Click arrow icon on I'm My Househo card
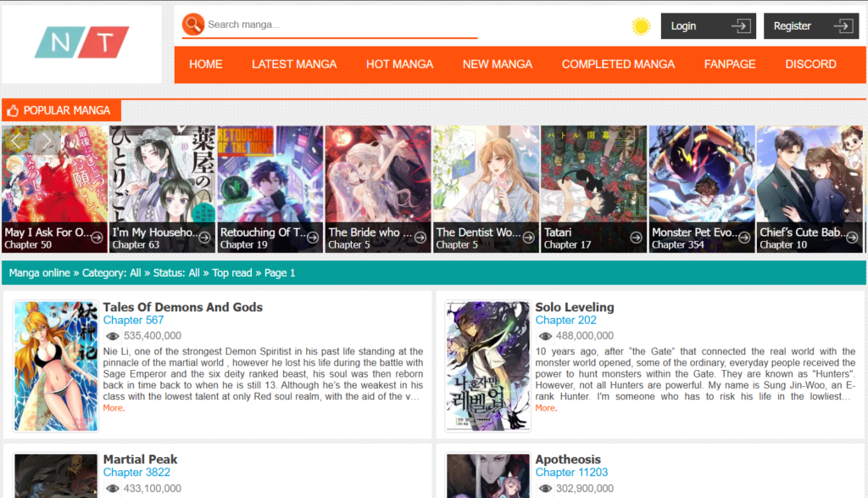Screen dimensions: 868x498 [205, 238]
